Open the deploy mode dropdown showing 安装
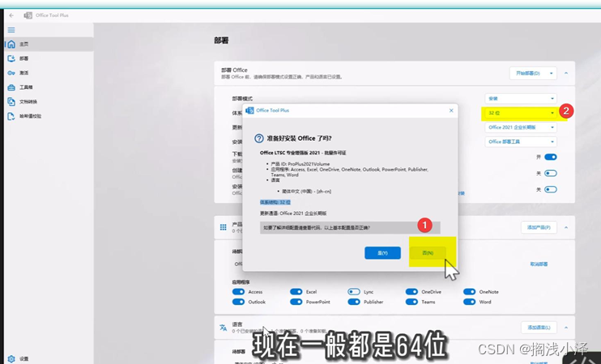Image resolution: width=601 pixels, height=364 pixels. (521, 99)
